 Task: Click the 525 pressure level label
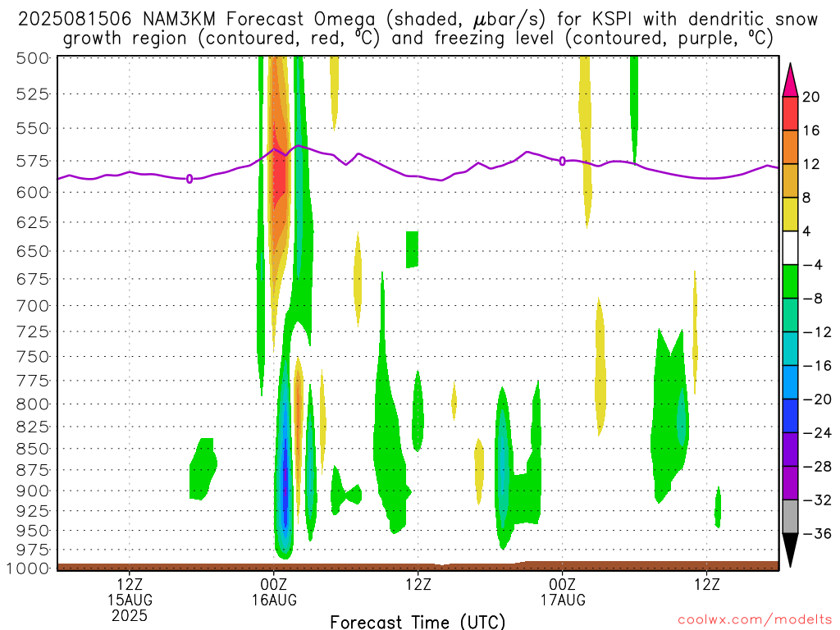(33, 94)
